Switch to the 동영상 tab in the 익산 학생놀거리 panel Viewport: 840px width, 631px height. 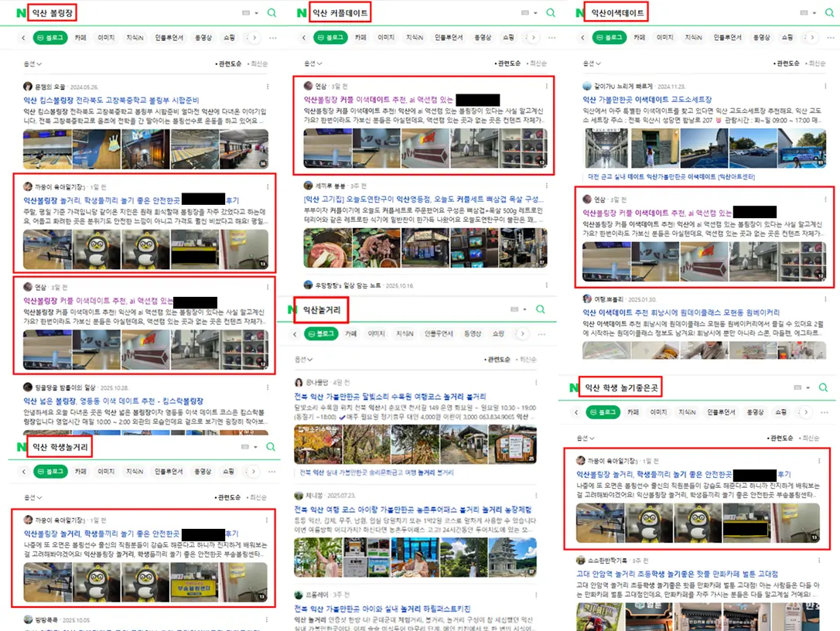(203, 472)
